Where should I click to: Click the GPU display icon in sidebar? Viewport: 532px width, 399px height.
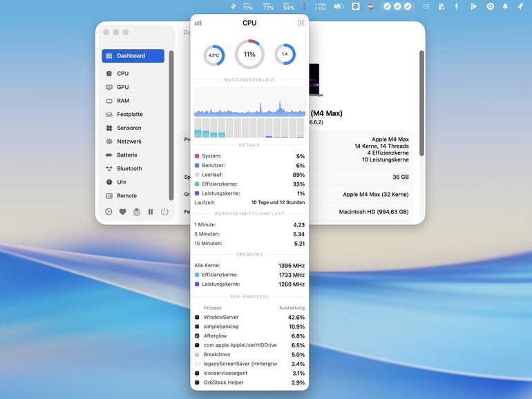click(109, 87)
